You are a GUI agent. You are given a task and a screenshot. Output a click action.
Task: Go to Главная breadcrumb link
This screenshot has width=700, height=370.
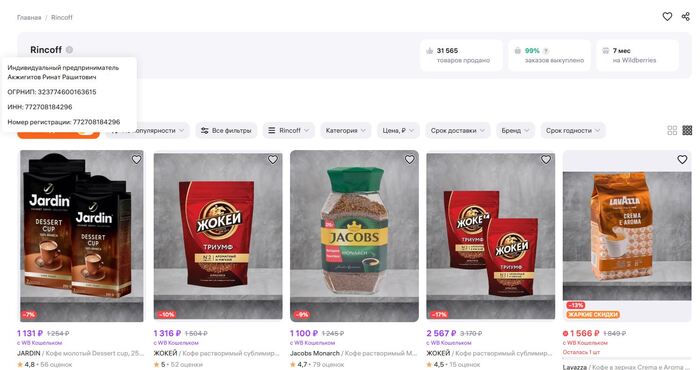[x=29, y=17]
